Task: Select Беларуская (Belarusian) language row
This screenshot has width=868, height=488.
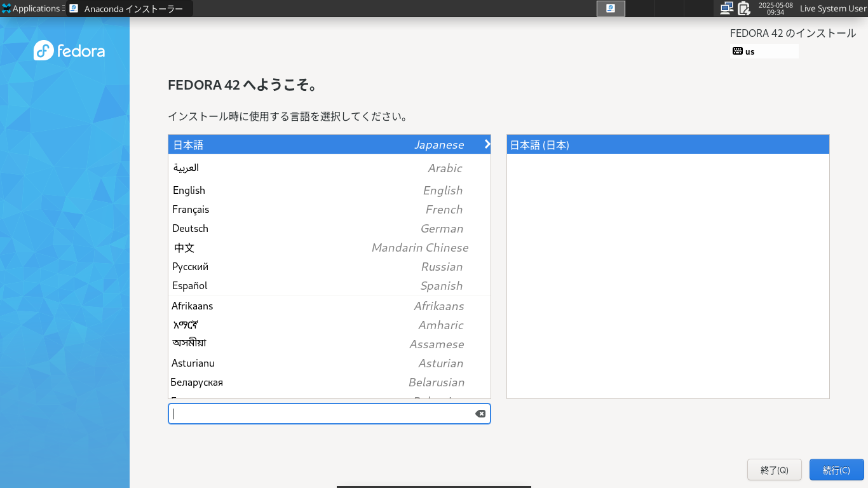Action: coord(329,382)
